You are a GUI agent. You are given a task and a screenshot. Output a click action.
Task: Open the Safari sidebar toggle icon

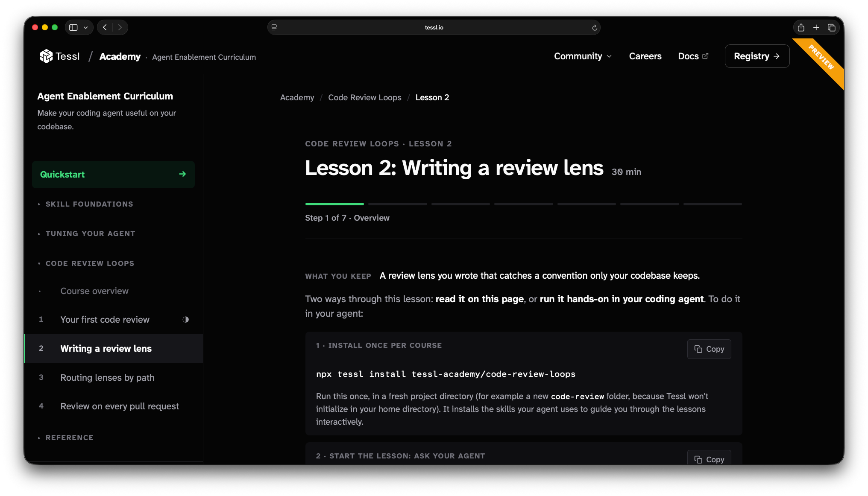(x=73, y=27)
